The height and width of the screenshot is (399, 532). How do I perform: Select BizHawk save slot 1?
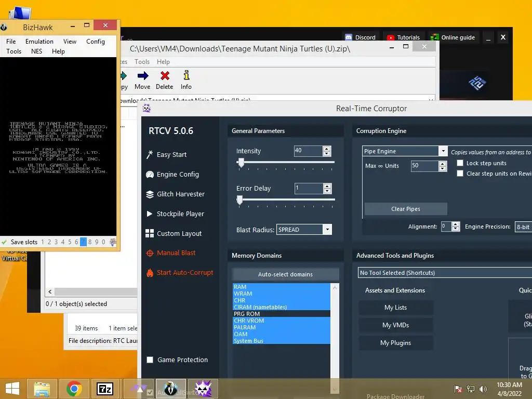[x=43, y=242]
